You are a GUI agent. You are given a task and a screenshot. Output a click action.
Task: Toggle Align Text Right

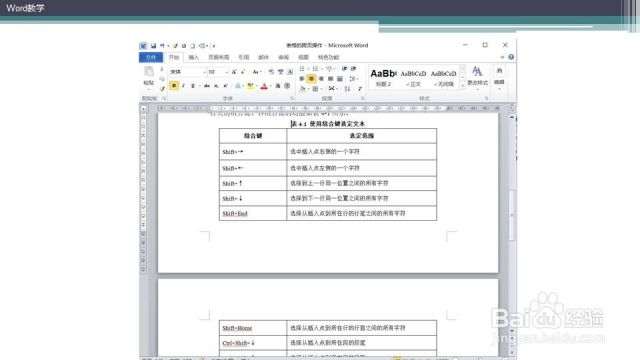click(x=321, y=79)
